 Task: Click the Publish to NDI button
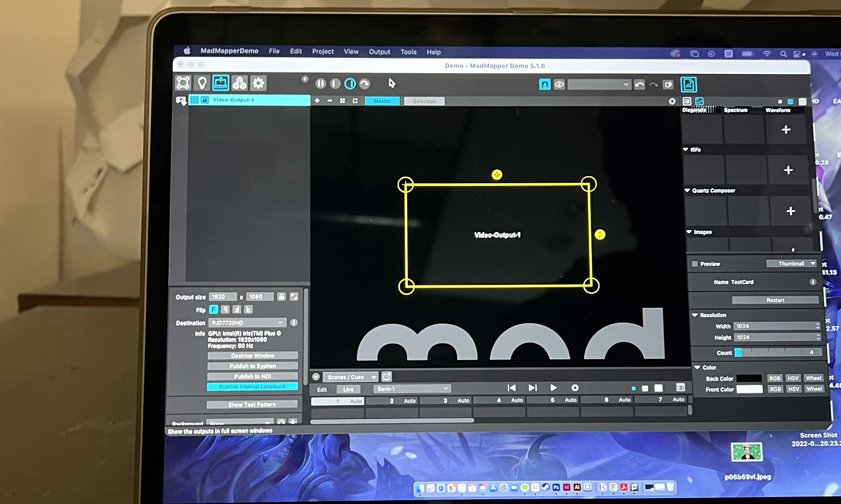tap(252, 376)
